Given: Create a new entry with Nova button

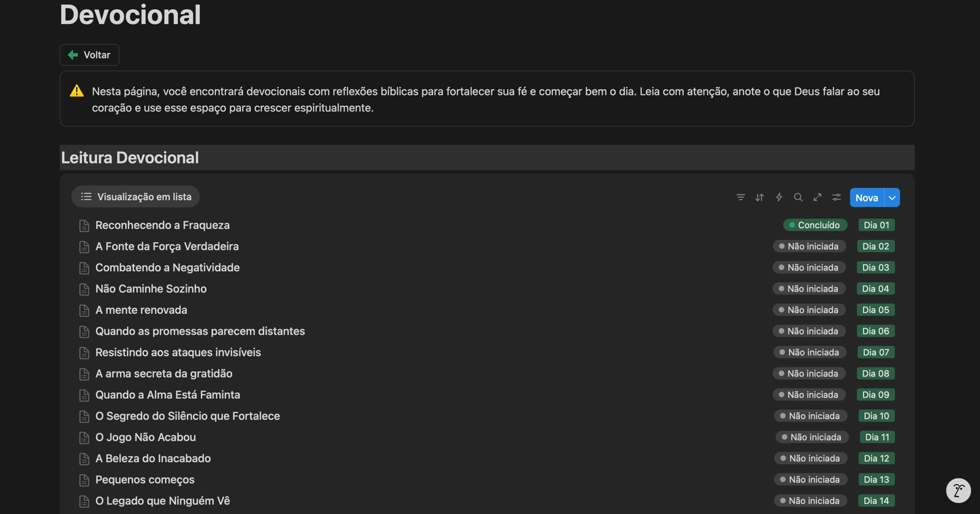Looking at the screenshot, I should pyautogui.click(x=866, y=198).
